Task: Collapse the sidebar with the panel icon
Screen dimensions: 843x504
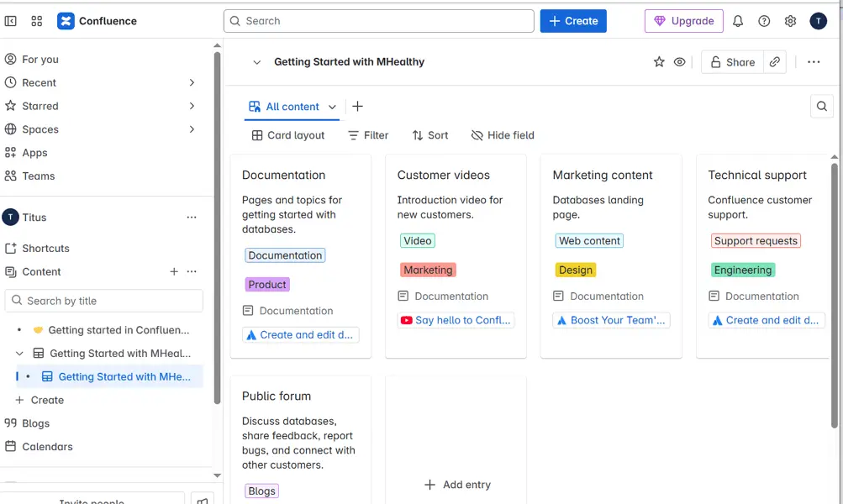Action: coord(10,21)
